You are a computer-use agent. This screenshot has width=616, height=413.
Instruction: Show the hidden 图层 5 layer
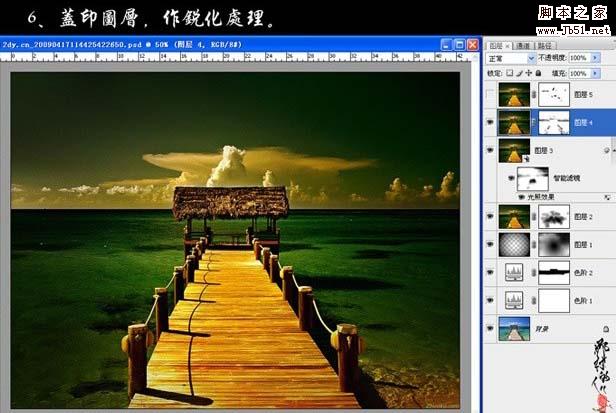(x=490, y=94)
